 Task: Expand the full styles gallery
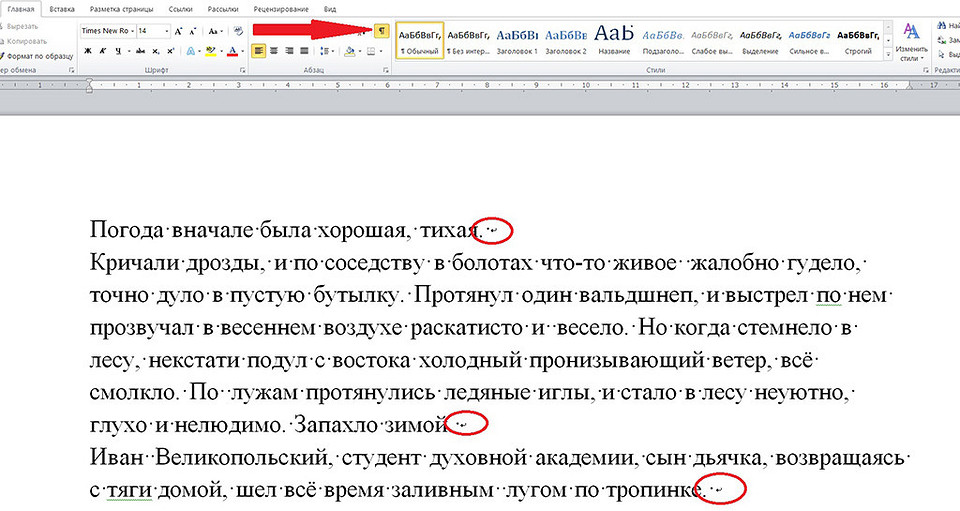click(888, 55)
